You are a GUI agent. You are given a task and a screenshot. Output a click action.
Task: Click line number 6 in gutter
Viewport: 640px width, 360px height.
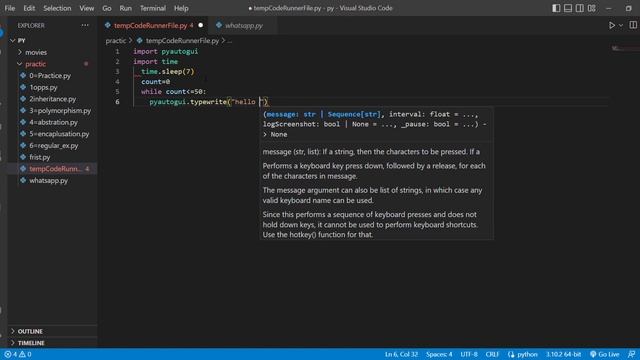click(x=117, y=102)
